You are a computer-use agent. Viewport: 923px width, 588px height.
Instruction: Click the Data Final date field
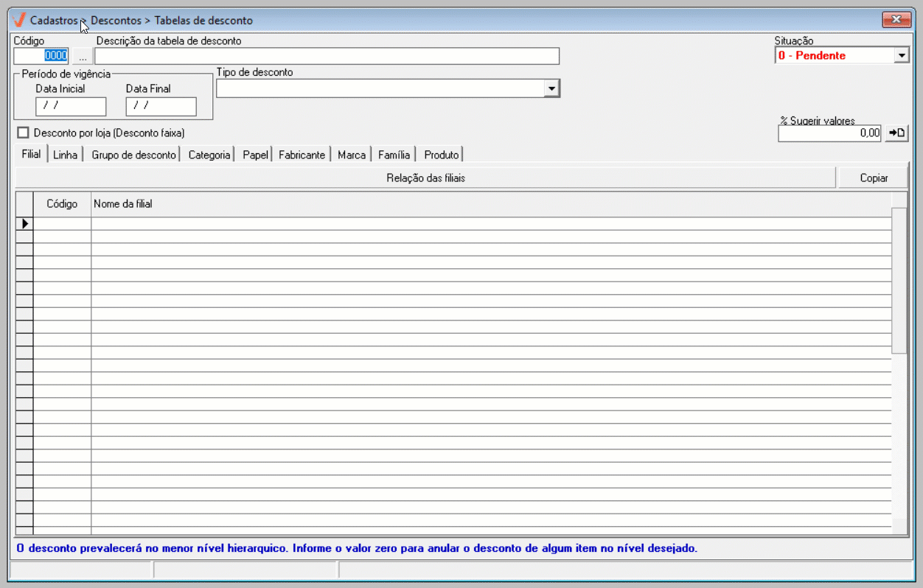click(x=161, y=106)
